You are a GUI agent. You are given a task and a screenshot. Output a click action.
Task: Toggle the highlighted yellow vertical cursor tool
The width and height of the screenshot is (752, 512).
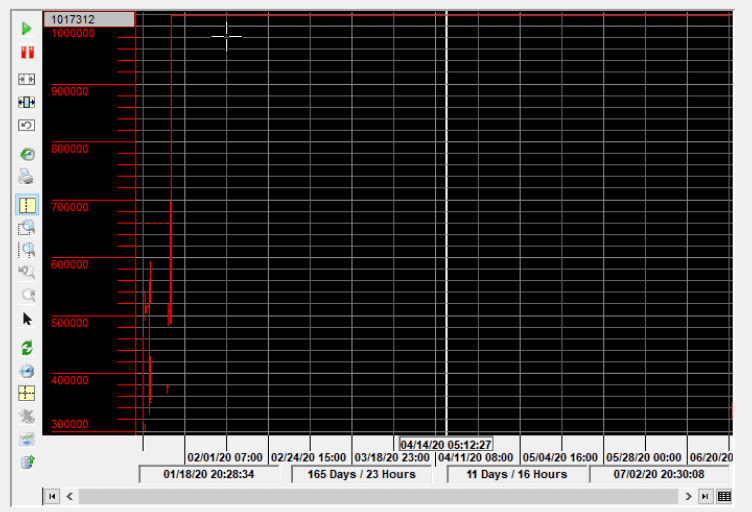pos(27,204)
